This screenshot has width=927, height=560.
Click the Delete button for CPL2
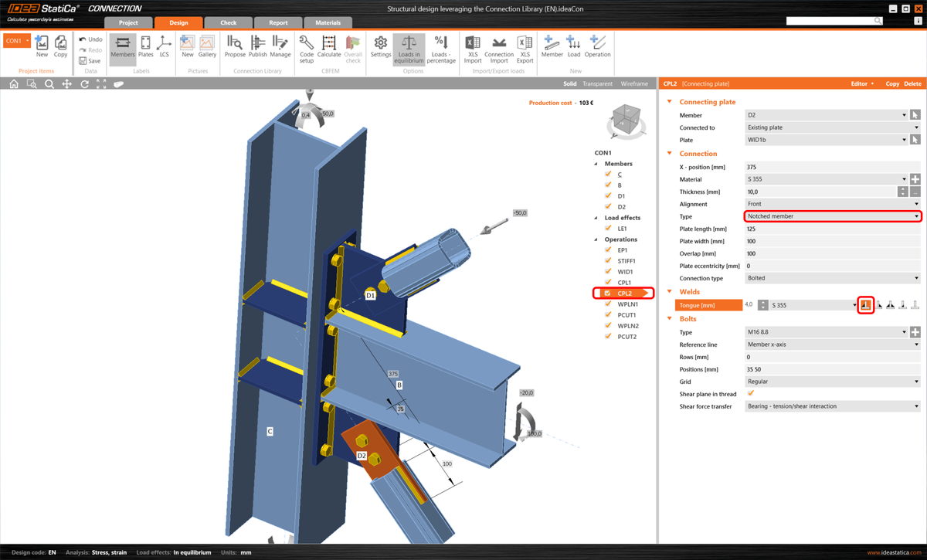(913, 83)
